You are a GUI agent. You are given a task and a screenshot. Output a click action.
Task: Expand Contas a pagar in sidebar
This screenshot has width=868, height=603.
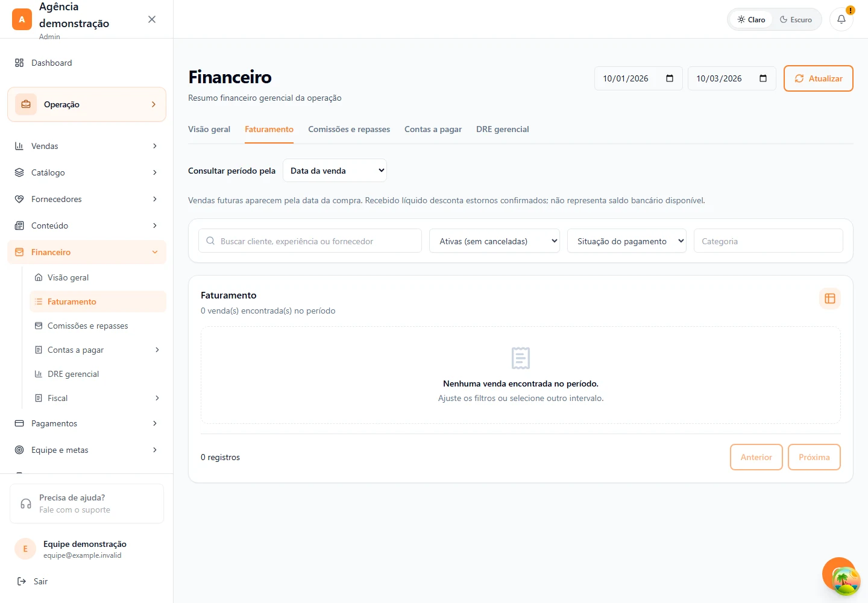pyautogui.click(x=98, y=350)
